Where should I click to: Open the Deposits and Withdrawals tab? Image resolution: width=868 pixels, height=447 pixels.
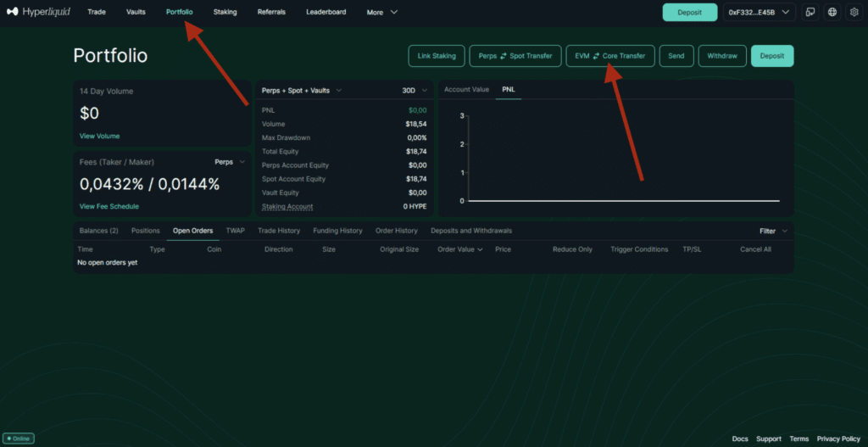tap(471, 231)
